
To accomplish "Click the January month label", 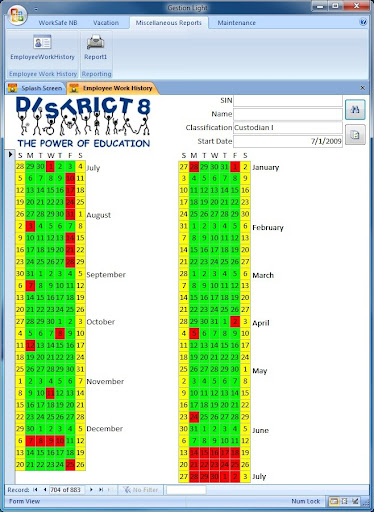I will (x=266, y=168).
